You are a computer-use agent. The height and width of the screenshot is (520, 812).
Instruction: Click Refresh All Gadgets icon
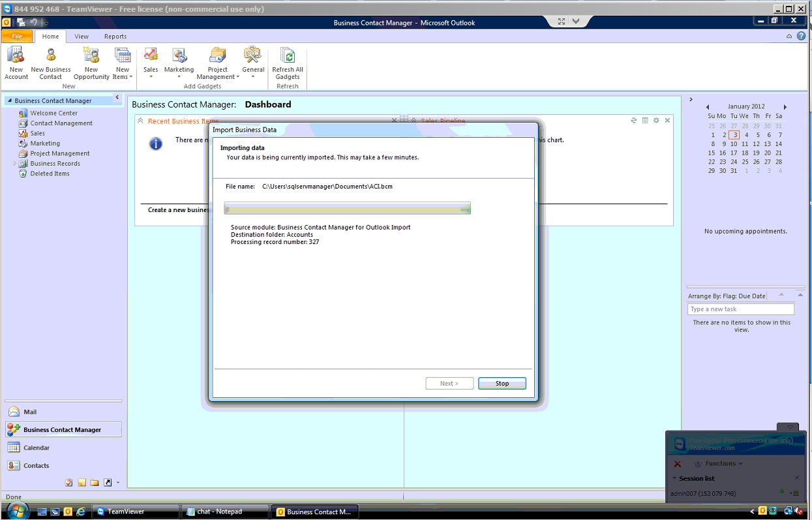pos(287,63)
